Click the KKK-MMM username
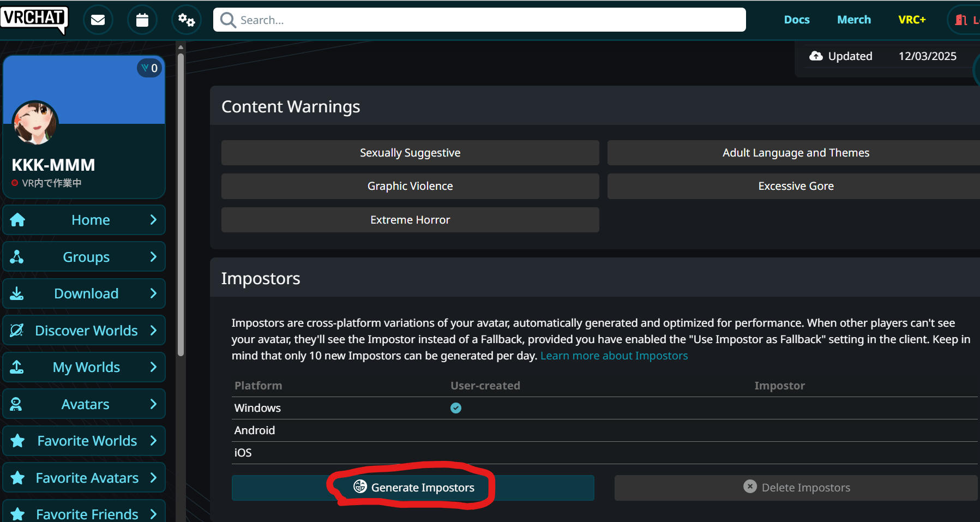This screenshot has width=980, height=522. coord(53,165)
